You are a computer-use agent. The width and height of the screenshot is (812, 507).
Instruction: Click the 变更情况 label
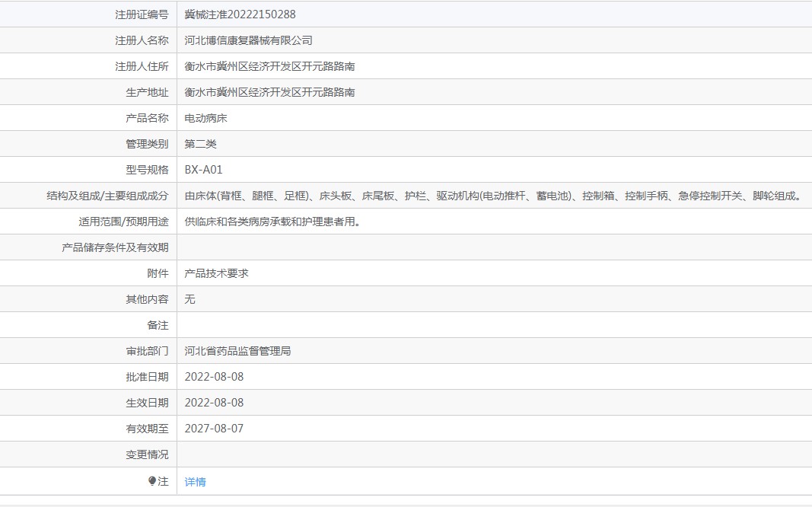point(147,454)
